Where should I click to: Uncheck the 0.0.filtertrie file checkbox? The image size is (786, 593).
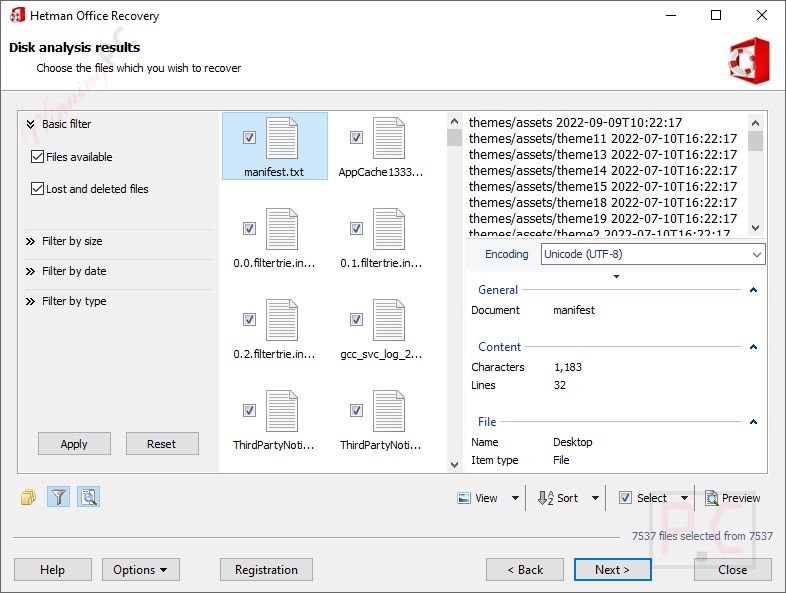(249, 229)
